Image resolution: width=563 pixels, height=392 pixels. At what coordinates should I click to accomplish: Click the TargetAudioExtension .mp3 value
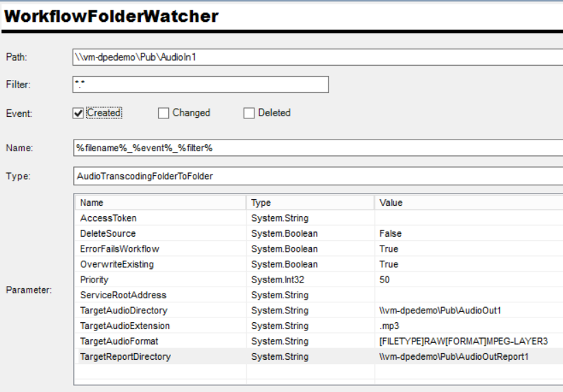pyautogui.click(x=389, y=326)
